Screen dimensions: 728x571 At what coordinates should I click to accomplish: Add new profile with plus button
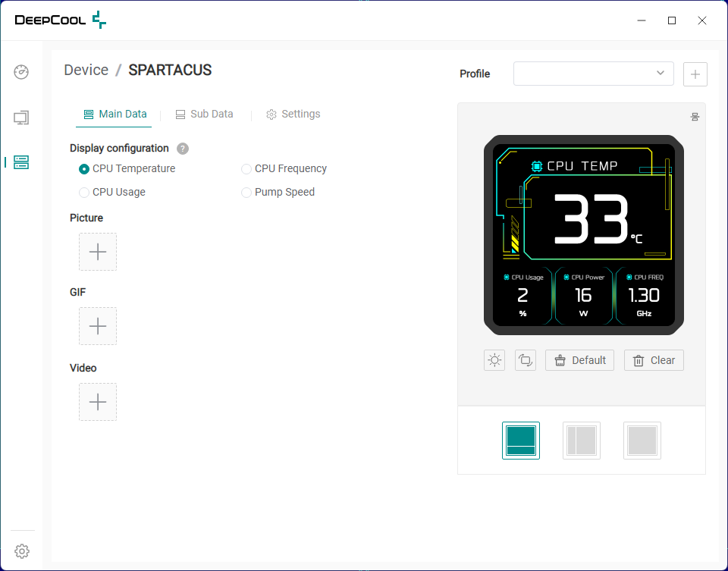695,74
